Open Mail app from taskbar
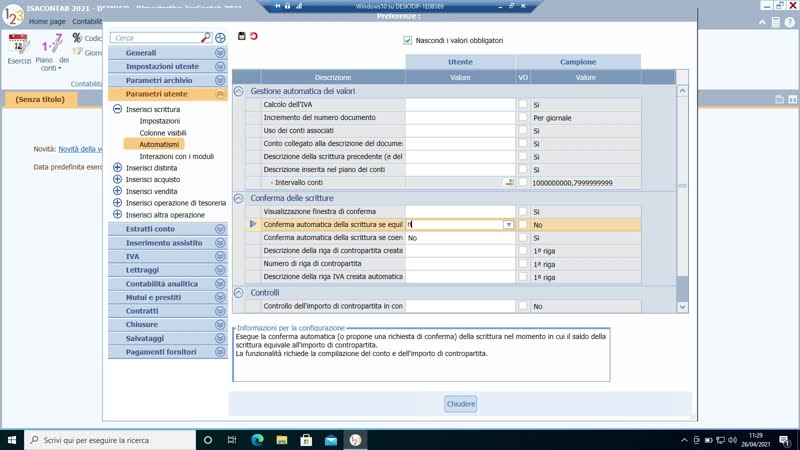 (331, 440)
